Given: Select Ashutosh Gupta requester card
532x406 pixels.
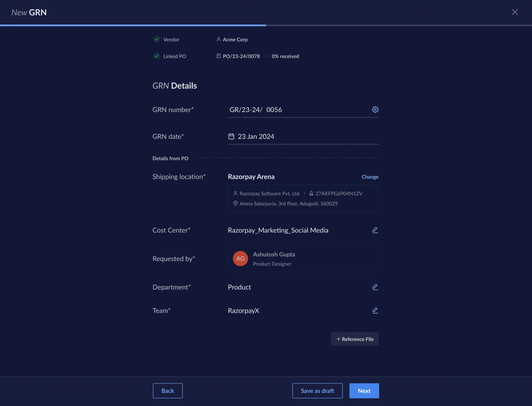Looking at the screenshot, I should tap(303, 259).
